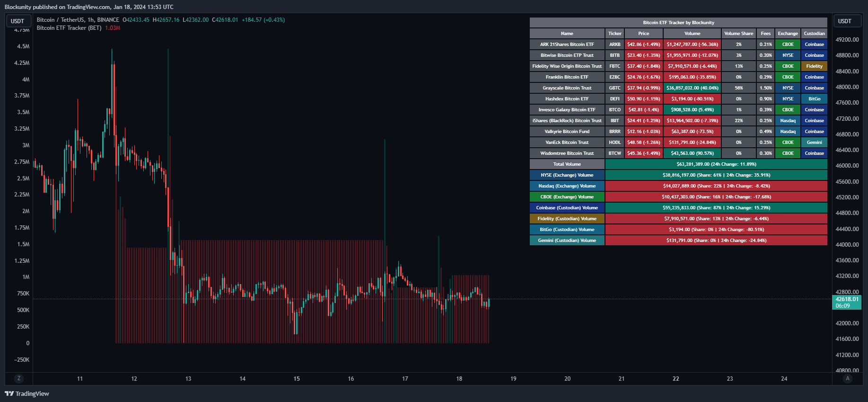Image resolution: width=868 pixels, height=402 pixels.
Task: Click the Nasdaq exchange cell in IBIT row
Action: [788, 121]
